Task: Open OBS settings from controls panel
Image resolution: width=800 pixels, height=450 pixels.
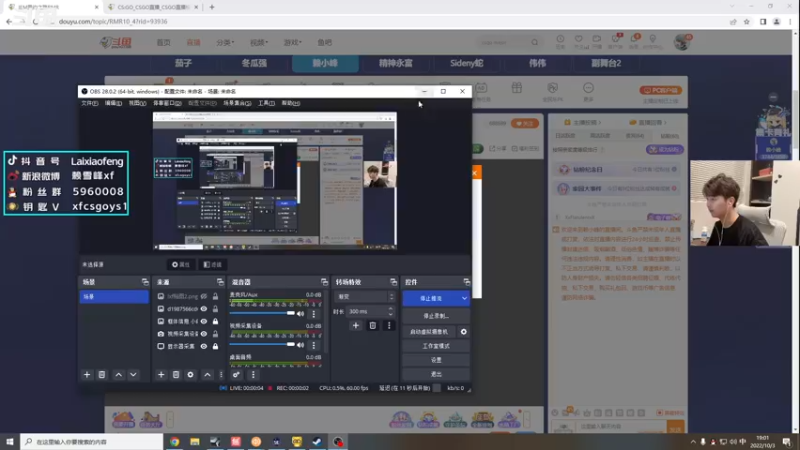Action: click(x=436, y=360)
